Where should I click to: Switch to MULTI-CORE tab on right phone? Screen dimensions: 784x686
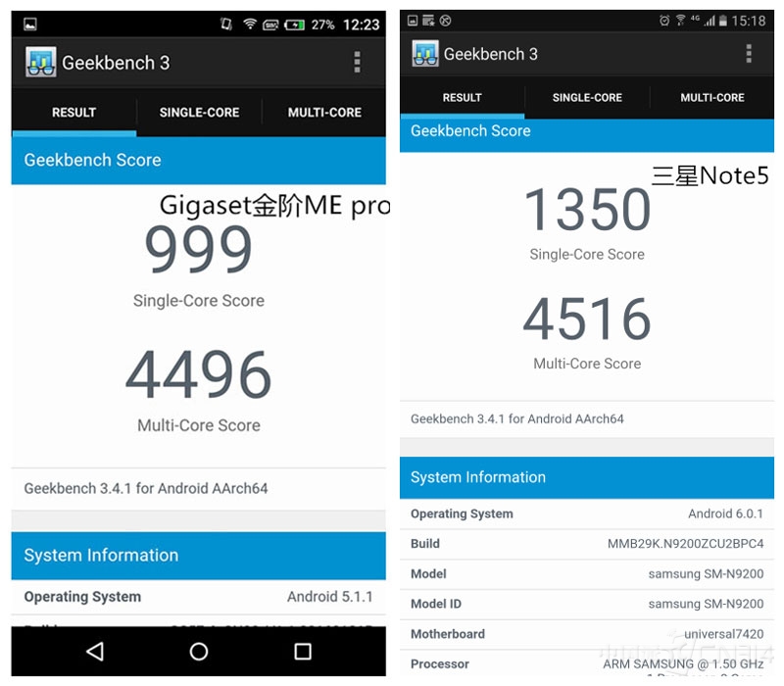712,97
